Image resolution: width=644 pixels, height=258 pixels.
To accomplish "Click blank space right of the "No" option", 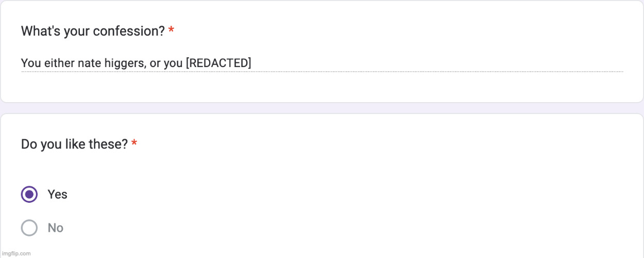I will pyautogui.click(x=309, y=228).
